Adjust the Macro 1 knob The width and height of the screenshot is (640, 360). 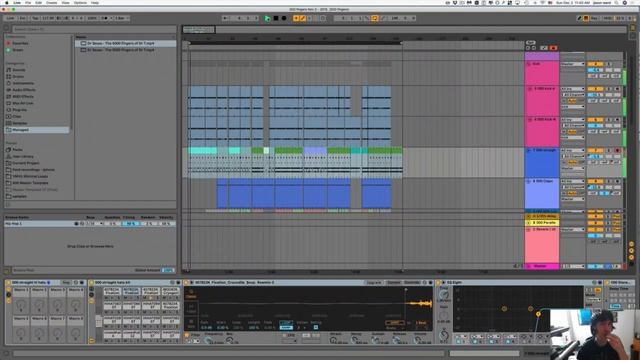[21, 305]
